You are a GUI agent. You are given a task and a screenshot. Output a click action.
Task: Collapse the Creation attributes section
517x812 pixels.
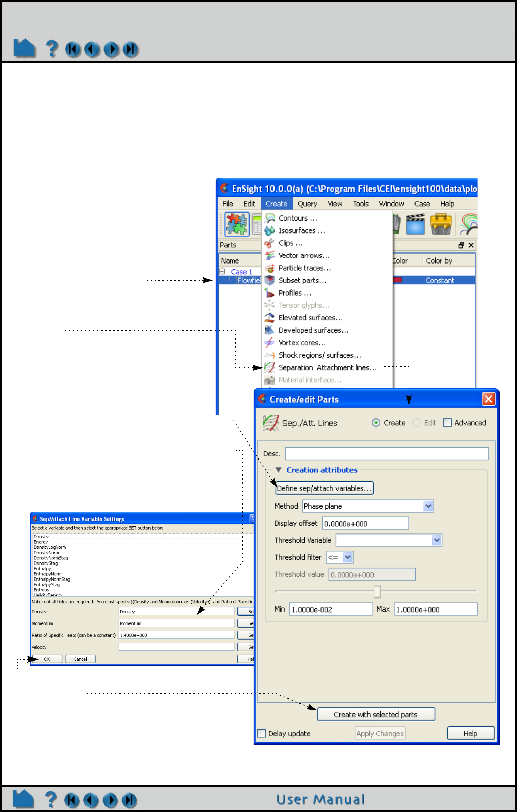click(x=279, y=470)
